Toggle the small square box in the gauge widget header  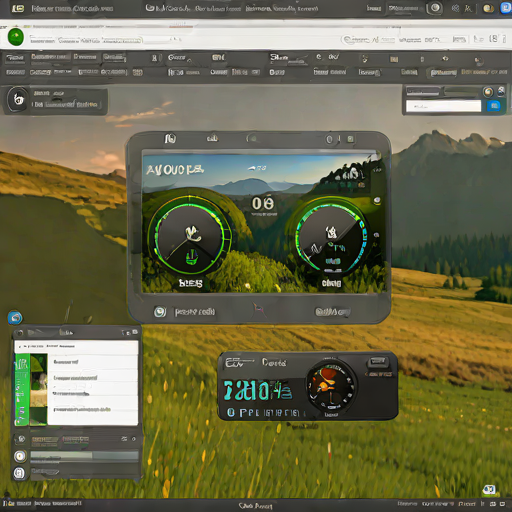350,139
